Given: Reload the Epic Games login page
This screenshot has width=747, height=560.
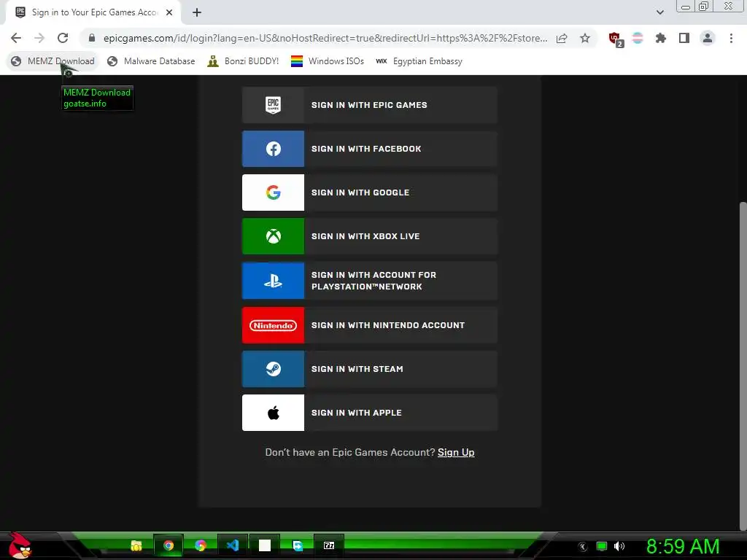Looking at the screenshot, I should (63, 38).
